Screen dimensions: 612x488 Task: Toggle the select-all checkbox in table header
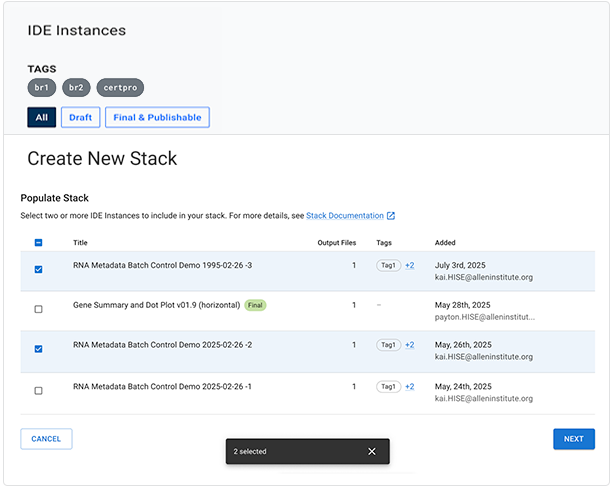38,242
